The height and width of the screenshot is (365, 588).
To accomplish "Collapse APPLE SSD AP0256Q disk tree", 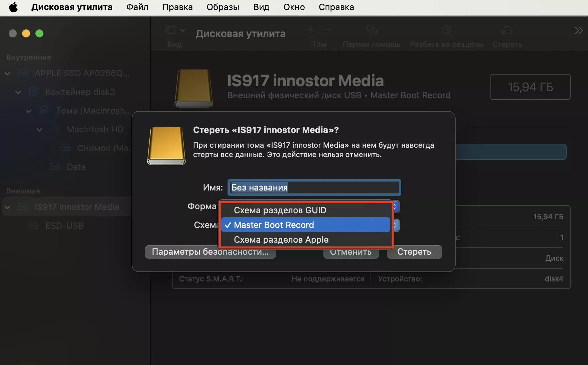I will click(8, 74).
